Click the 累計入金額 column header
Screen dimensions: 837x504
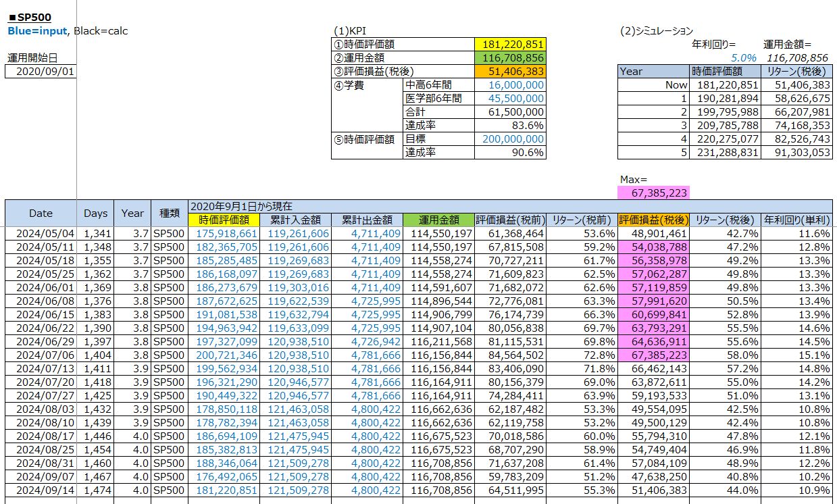click(296, 220)
